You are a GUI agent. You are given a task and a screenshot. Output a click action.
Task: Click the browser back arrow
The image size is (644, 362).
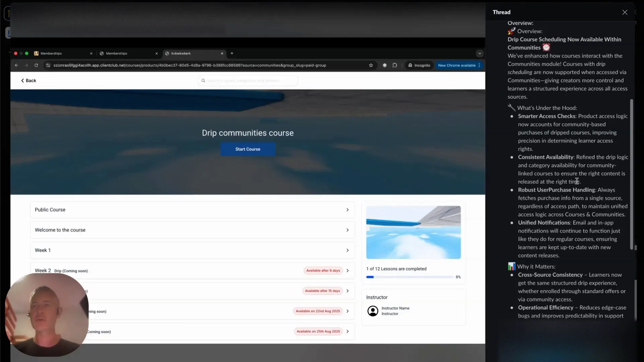point(16,65)
